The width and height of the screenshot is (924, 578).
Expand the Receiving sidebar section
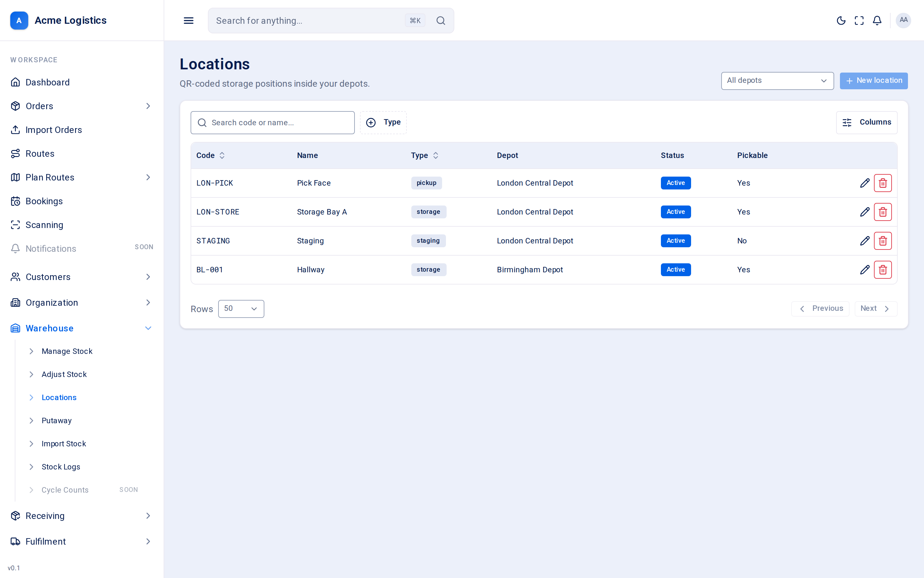(x=82, y=516)
